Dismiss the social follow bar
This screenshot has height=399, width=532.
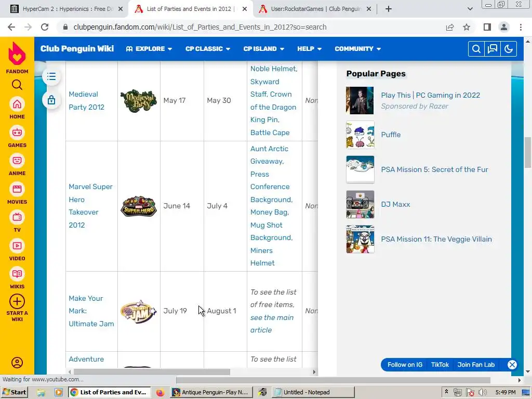[512, 365]
